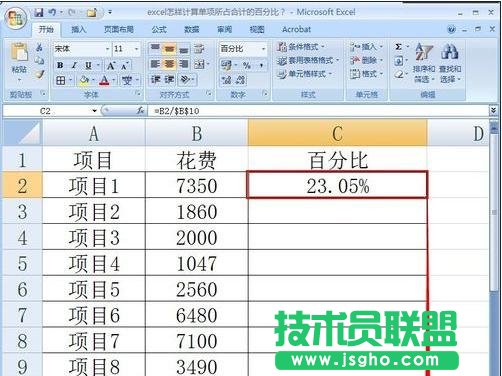This screenshot has height=376, width=502.
Task: Click the Cut scissors icon
Action: click(x=39, y=47)
